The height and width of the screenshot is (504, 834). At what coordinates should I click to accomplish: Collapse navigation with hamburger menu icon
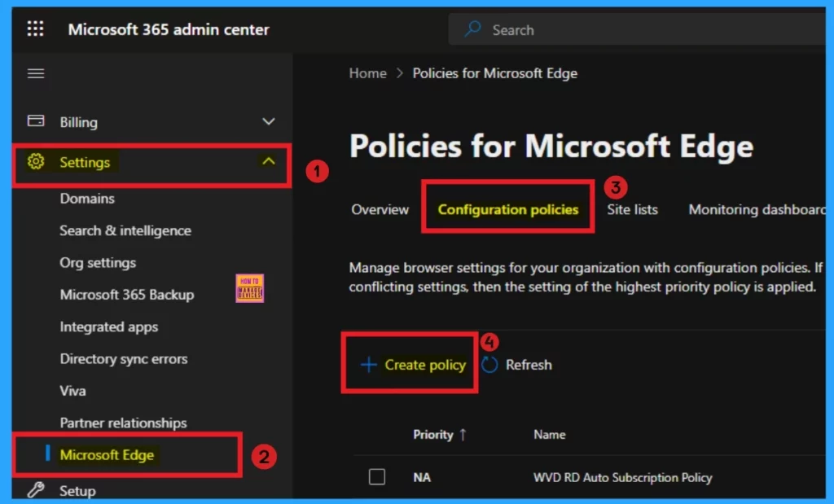click(36, 73)
